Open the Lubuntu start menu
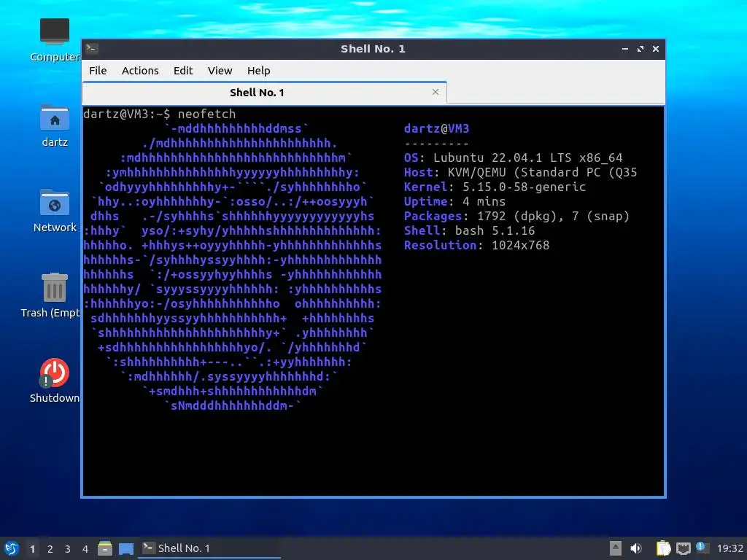This screenshot has width=747, height=560. tap(12, 548)
